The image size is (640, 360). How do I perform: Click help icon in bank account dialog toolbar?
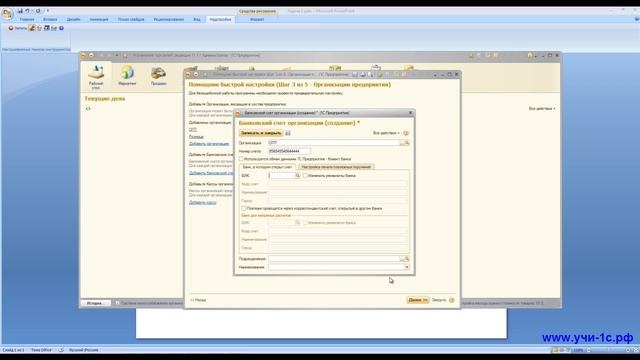tap(406, 133)
